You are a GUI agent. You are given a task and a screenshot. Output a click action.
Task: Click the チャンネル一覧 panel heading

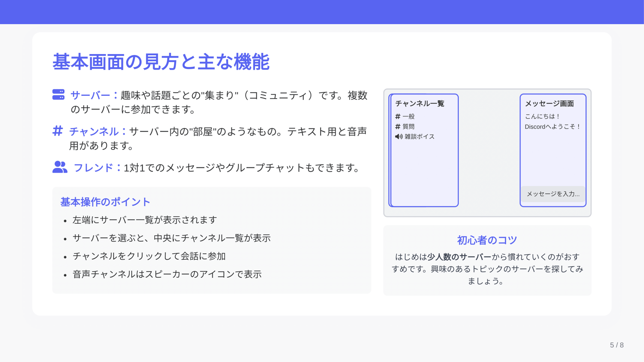420,104
